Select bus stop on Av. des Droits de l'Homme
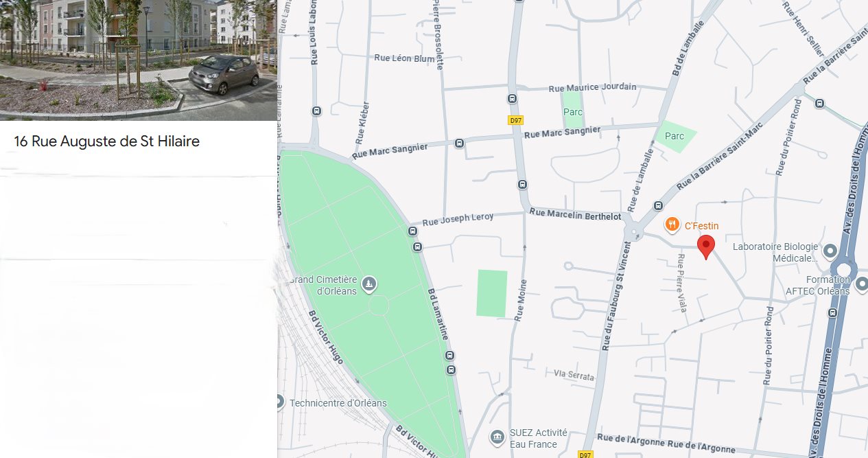Viewport: 868px width, 458px height. [x=832, y=313]
